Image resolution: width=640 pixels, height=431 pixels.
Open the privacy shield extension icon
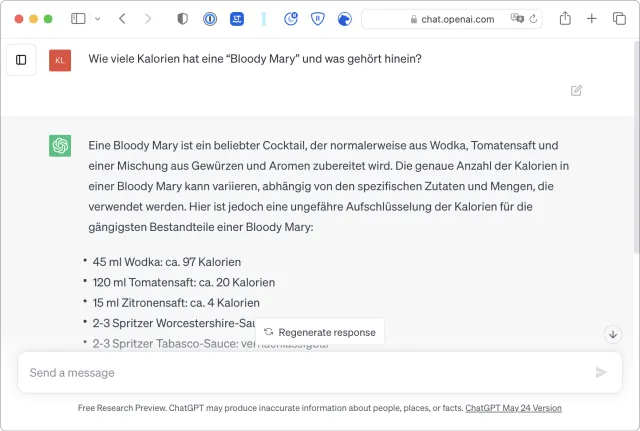[182, 19]
